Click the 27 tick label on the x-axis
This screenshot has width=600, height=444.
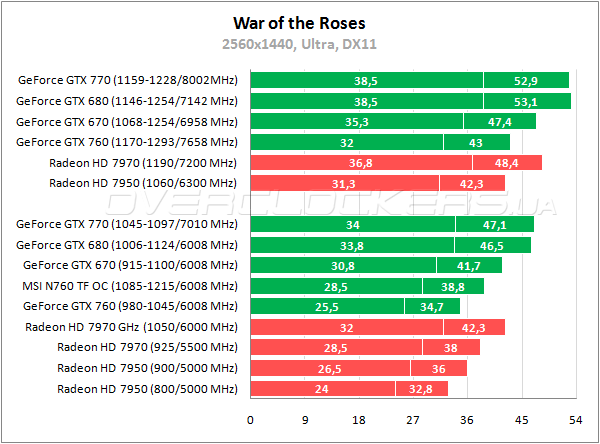click(x=412, y=420)
